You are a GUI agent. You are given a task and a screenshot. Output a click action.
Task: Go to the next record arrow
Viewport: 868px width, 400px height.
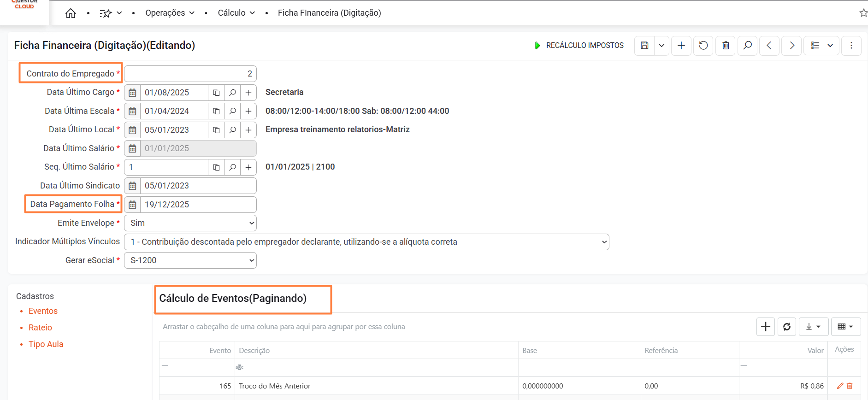(791, 45)
